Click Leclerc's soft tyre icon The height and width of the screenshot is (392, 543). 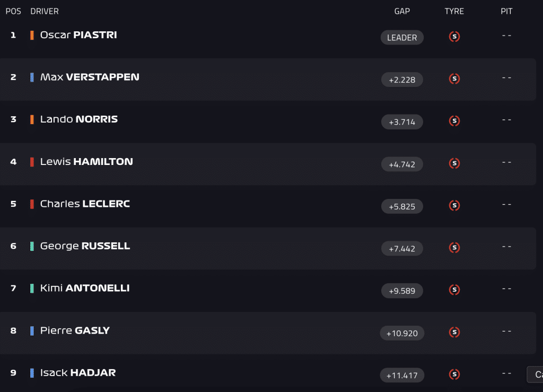pyautogui.click(x=454, y=205)
